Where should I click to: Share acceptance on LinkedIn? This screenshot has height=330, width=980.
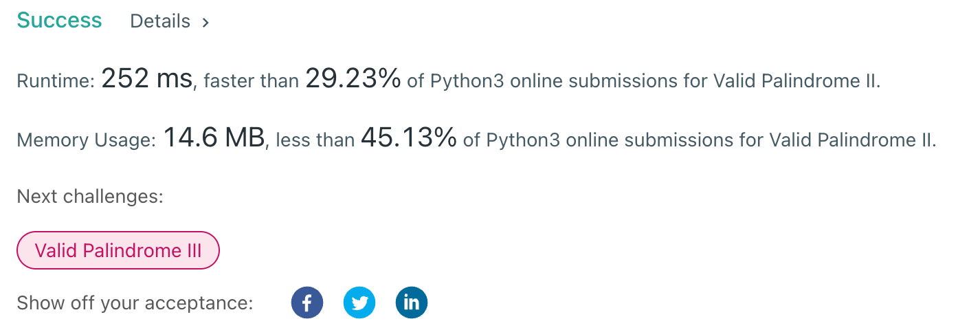pyautogui.click(x=412, y=302)
